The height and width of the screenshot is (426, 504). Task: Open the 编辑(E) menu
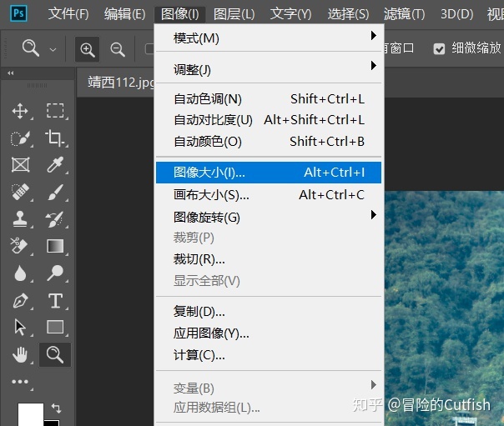pos(124,14)
